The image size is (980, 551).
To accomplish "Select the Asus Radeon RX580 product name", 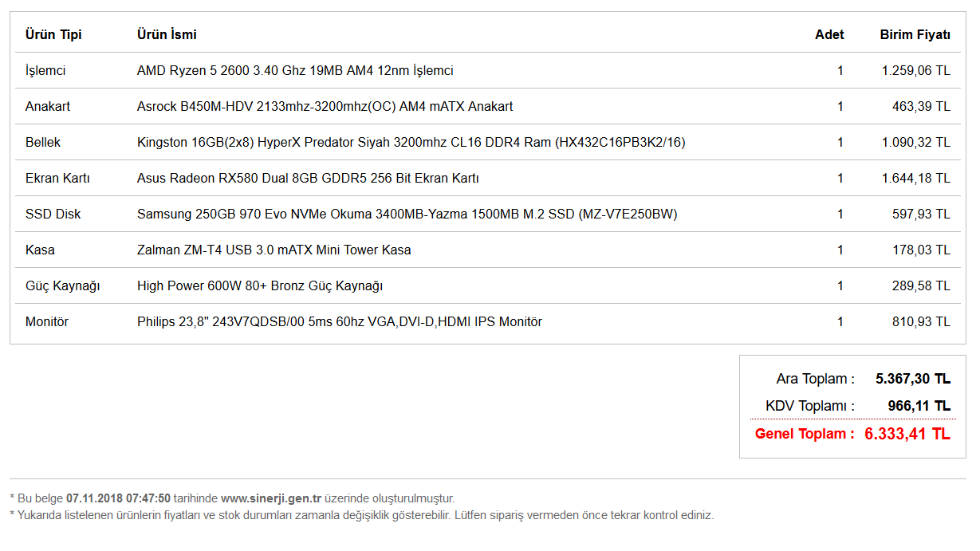I will 308,178.
